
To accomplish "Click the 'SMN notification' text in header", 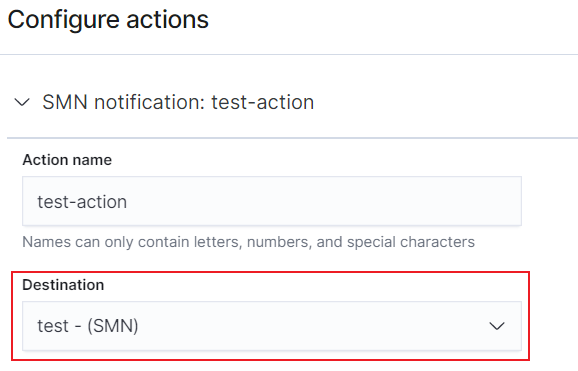I will click(123, 102).
